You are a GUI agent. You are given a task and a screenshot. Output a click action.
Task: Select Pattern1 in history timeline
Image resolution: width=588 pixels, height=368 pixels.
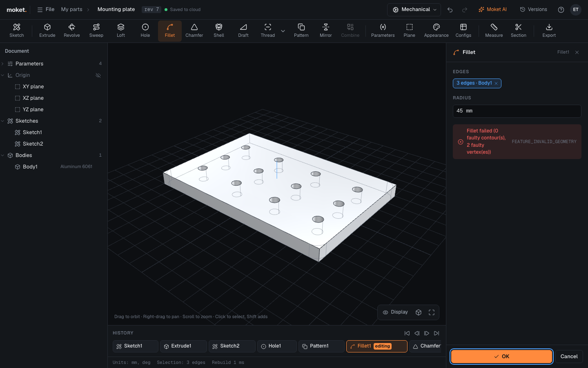pos(321,346)
